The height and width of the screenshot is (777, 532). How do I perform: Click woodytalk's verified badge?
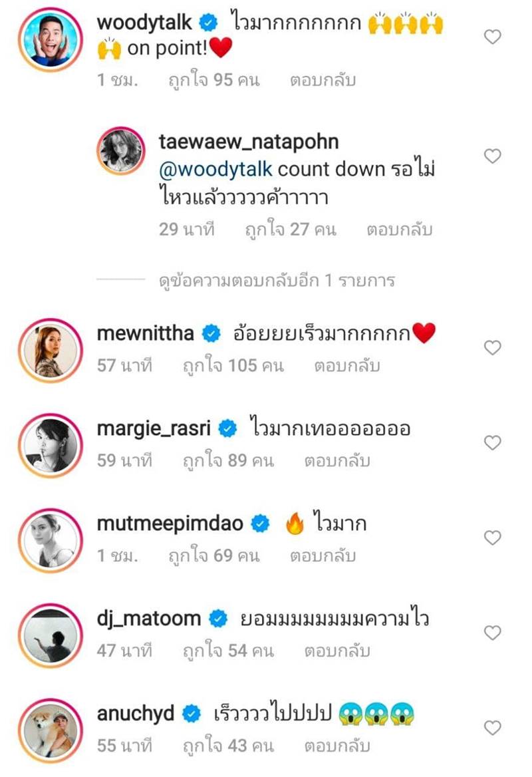click(207, 21)
